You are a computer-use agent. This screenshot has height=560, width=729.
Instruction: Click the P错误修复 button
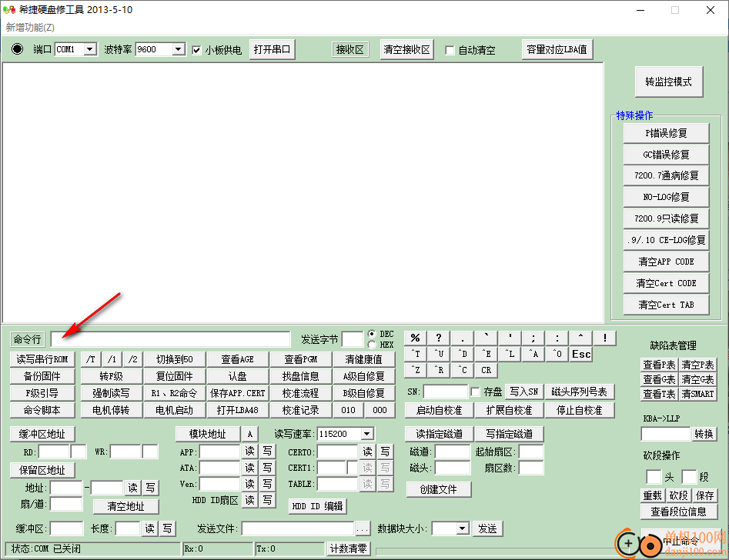point(666,133)
